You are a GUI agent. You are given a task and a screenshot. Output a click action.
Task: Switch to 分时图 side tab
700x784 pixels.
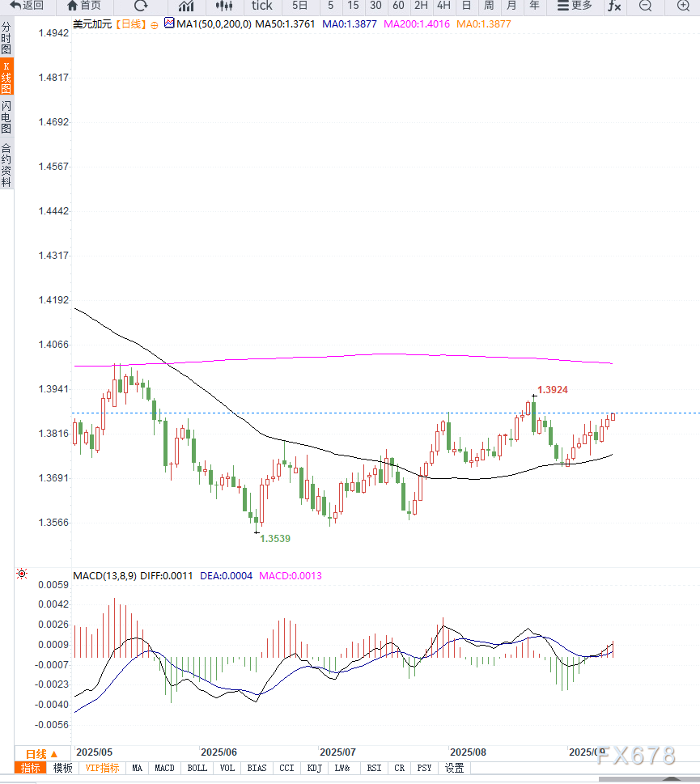tap(6, 37)
